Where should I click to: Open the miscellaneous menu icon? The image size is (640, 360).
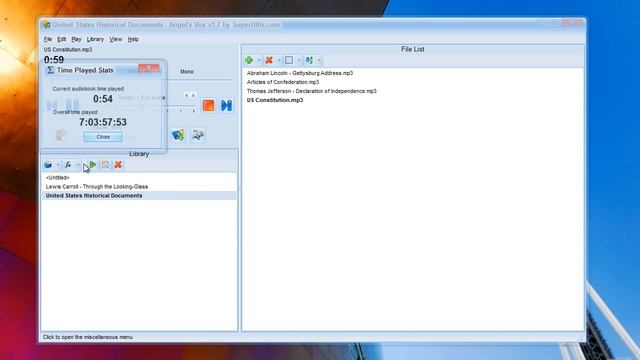pos(178,135)
